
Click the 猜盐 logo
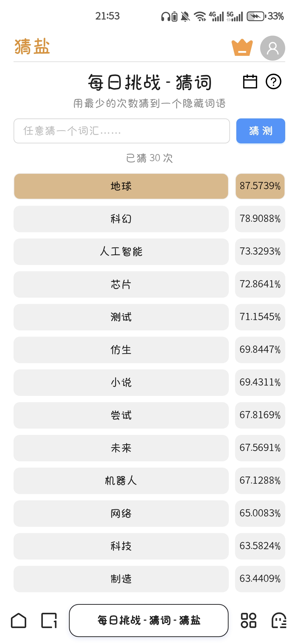[x=32, y=47]
